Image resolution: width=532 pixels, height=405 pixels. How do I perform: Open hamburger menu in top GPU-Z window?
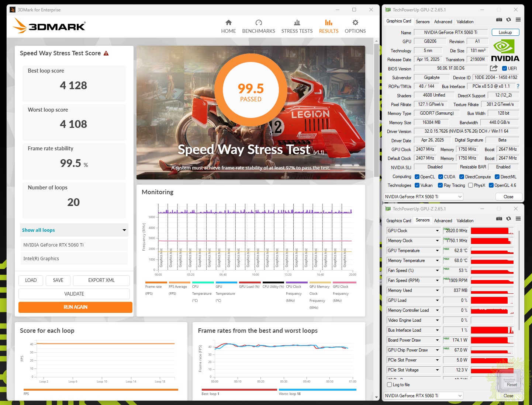click(x=518, y=20)
